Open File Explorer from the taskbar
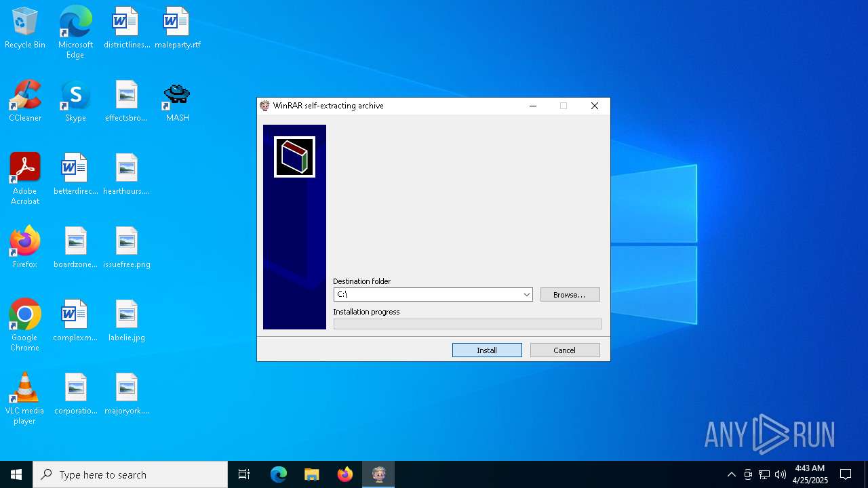 [311, 474]
